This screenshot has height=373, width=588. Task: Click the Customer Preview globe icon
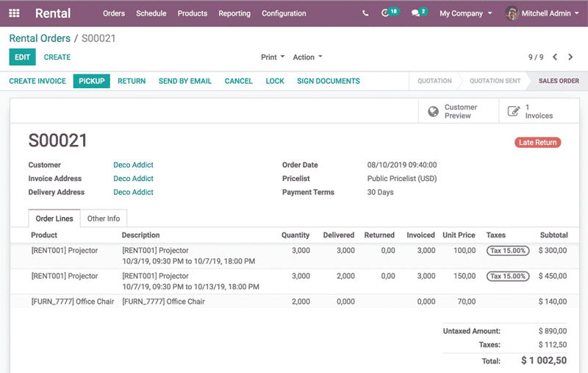(x=433, y=112)
